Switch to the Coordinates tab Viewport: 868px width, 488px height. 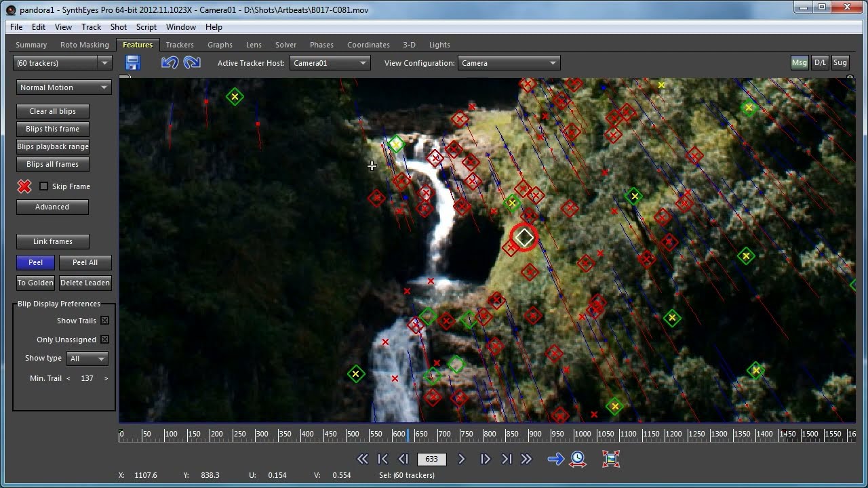click(368, 45)
